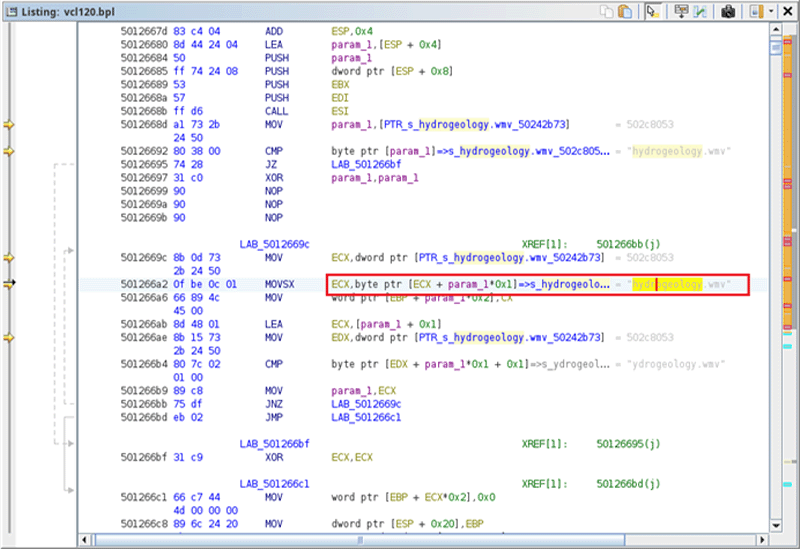Click the JZ operand LAB_501266bf
The width and height of the screenshot is (800, 551).
(366, 164)
